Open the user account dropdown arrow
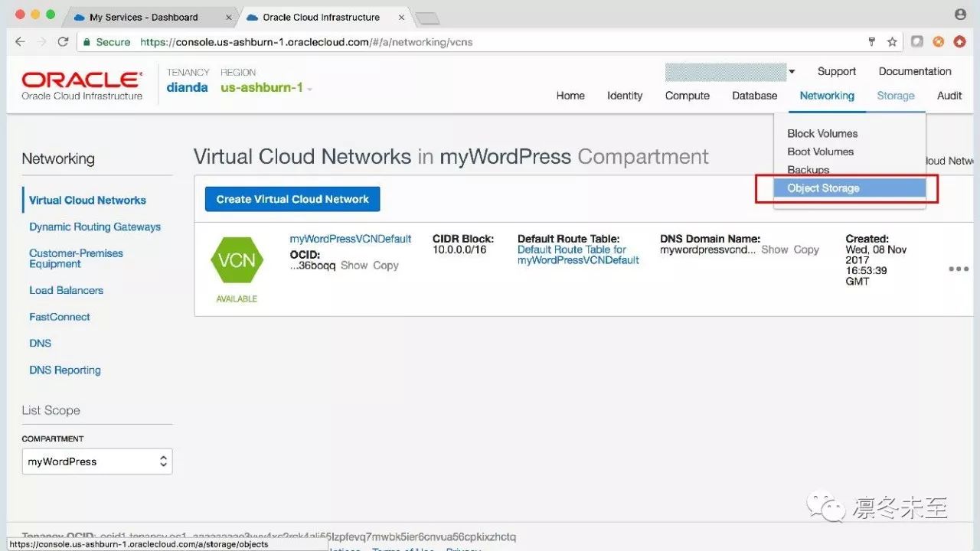 pos(792,72)
